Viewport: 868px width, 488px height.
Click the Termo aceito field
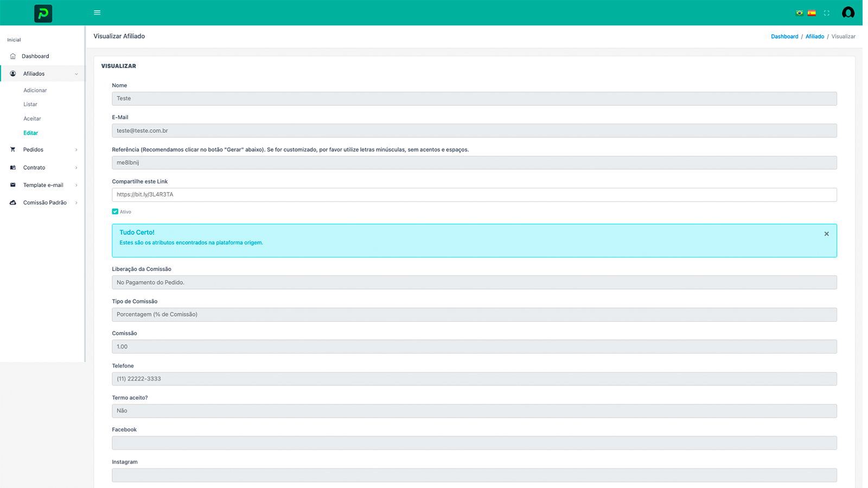474,411
